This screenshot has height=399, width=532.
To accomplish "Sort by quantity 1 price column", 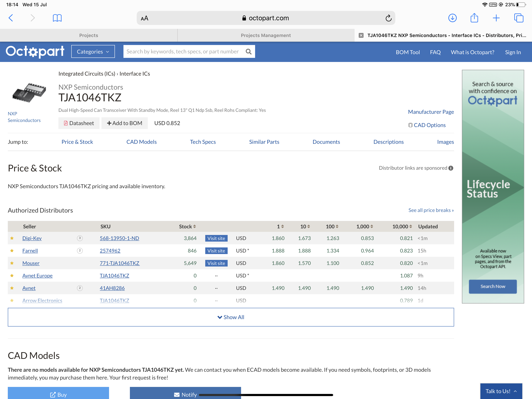I will [x=282, y=226].
